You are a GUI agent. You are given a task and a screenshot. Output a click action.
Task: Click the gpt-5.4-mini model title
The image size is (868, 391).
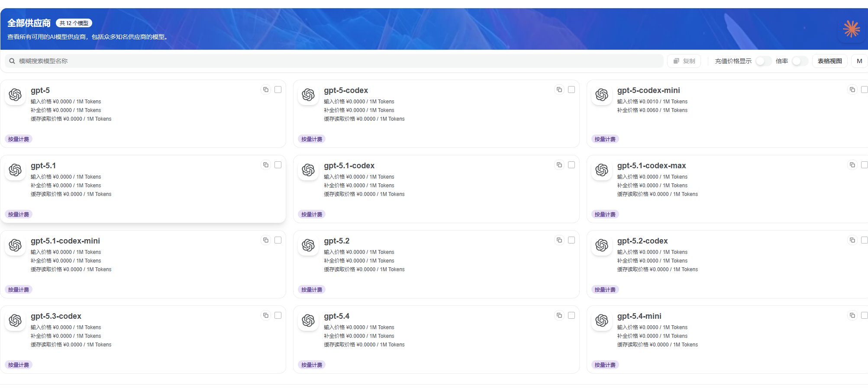tap(639, 316)
